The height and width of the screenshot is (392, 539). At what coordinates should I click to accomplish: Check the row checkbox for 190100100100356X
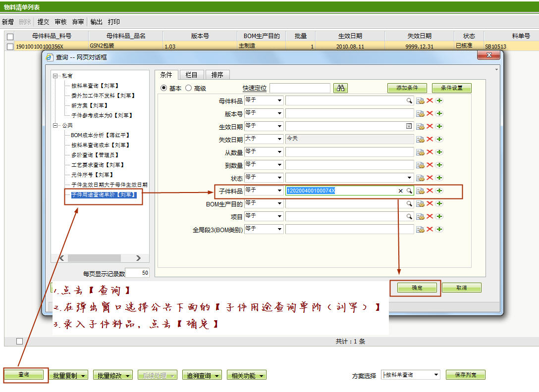tap(10, 47)
